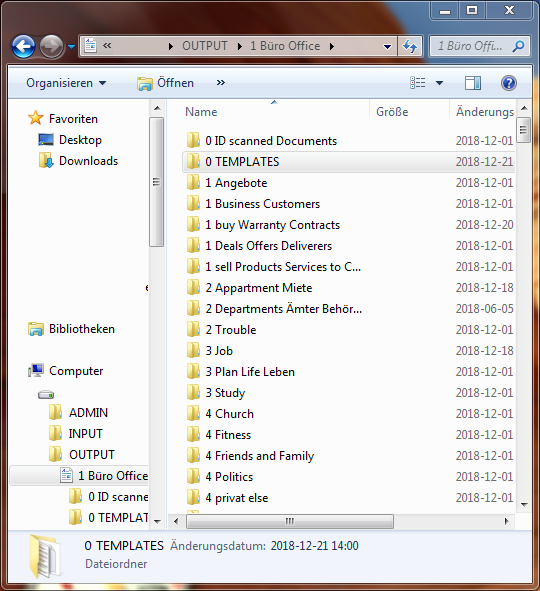Image resolution: width=540 pixels, height=591 pixels.
Task: Click the horizontal scrollbar thumb
Action: click(290, 522)
